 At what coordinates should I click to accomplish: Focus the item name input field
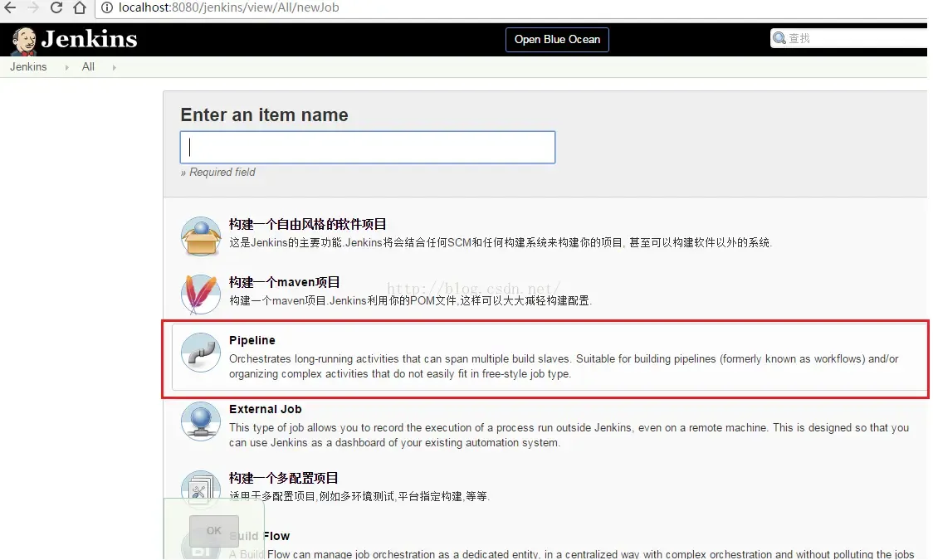368,148
